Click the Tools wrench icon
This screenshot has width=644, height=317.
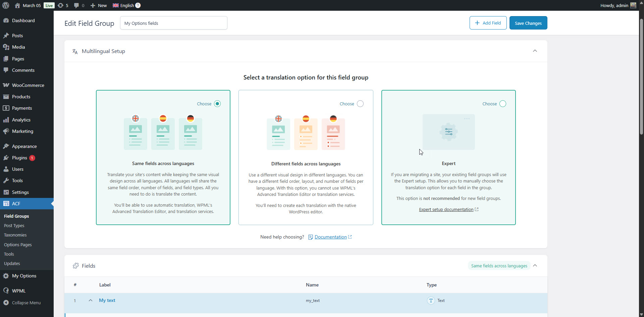[x=6, y=180]
